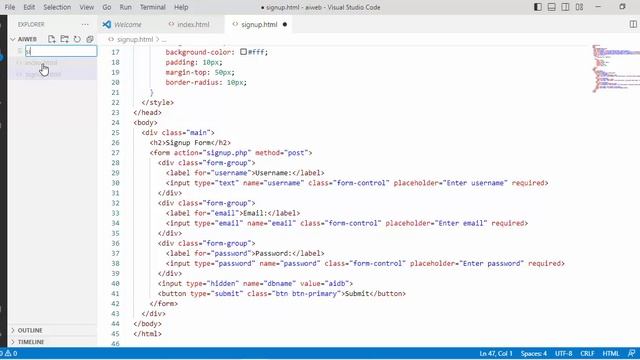The width and height of the screenshot is (640, 360).
Task: Change line ending via CRLF
Action: [x=587, y=353]
